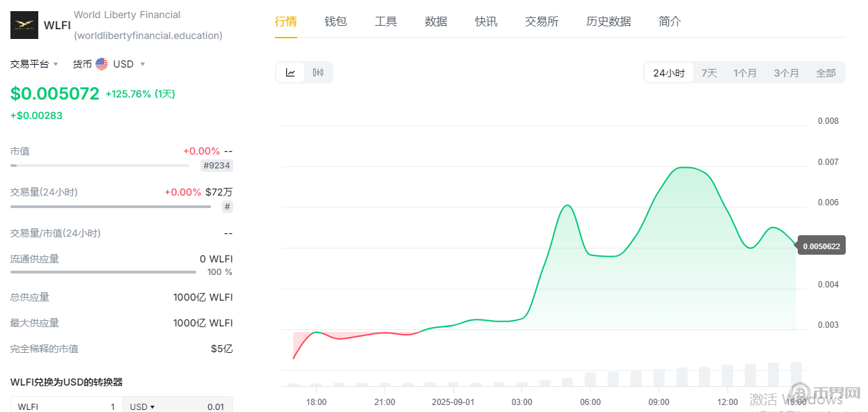
Task: Select the 7天 time range
Action: 709,73
